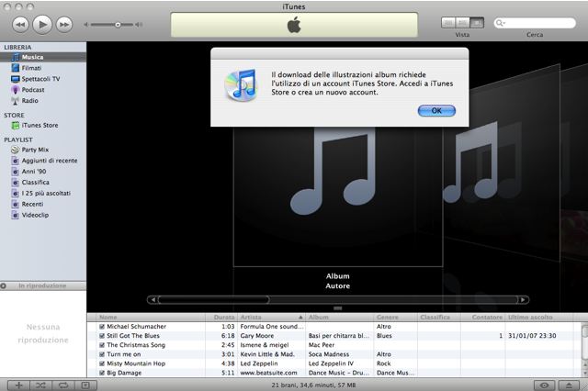Open the iTunes Store

click(x=40, y=126)
